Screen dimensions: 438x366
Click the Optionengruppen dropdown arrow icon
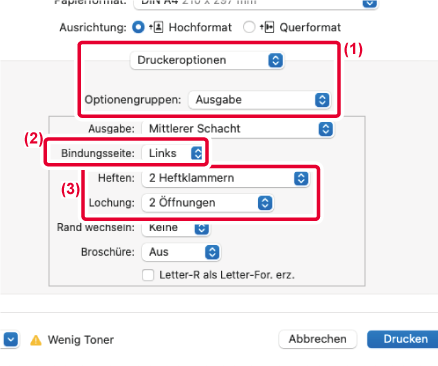[322, 100]
